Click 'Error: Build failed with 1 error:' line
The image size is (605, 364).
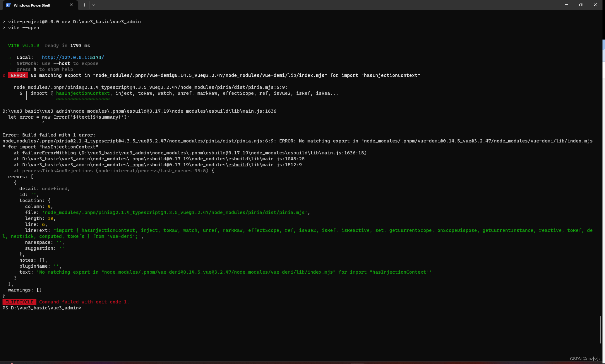click(49, 135)
